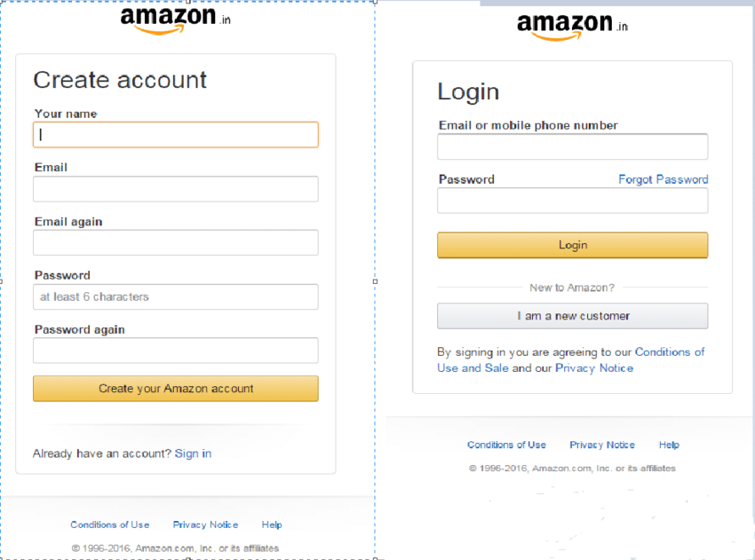The width and height of the screenshot is (755, 560).
Task: Open the Sign in link
Action: [x=193, y=454]
